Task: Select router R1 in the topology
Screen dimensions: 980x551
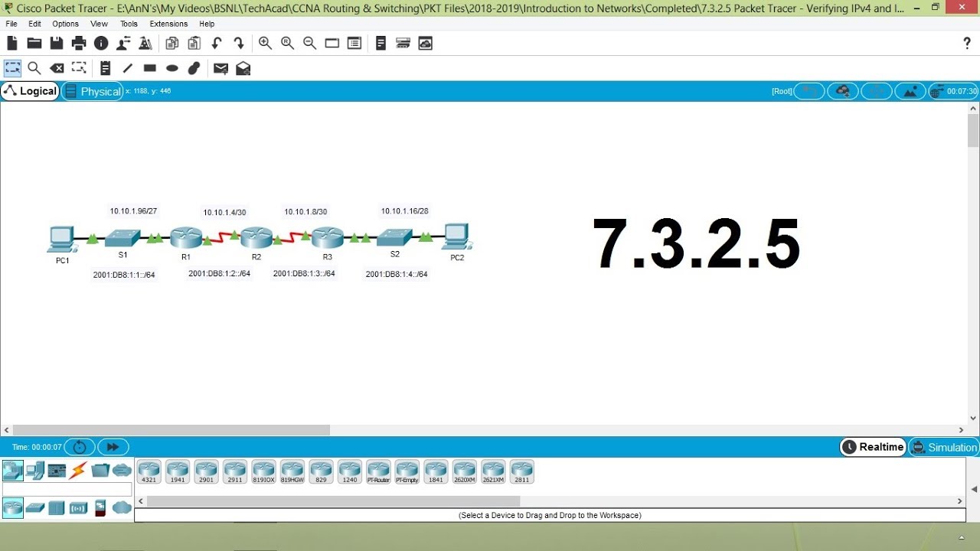Action: point(185,237)
